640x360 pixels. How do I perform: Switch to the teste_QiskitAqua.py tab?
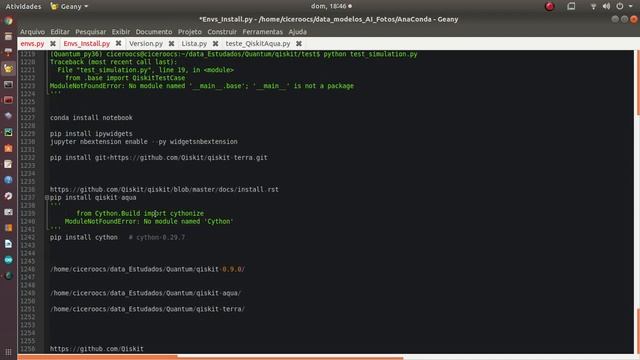[x=258, y=43]
